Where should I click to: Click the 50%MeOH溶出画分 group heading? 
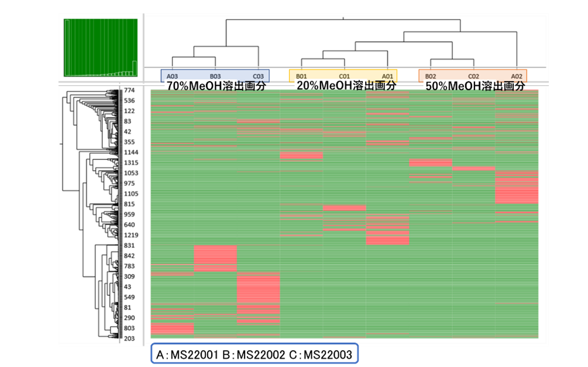475,86
